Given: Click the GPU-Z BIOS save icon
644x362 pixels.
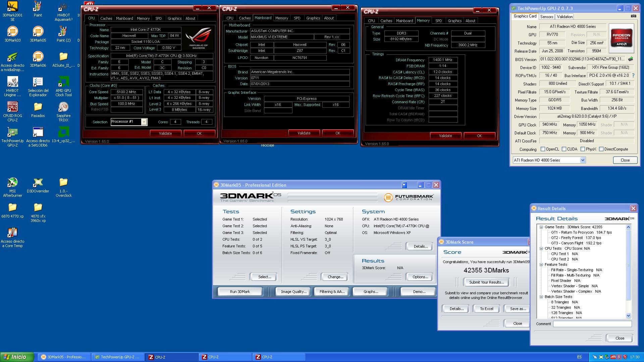Looking at the screenshot, I should point(631,59).
